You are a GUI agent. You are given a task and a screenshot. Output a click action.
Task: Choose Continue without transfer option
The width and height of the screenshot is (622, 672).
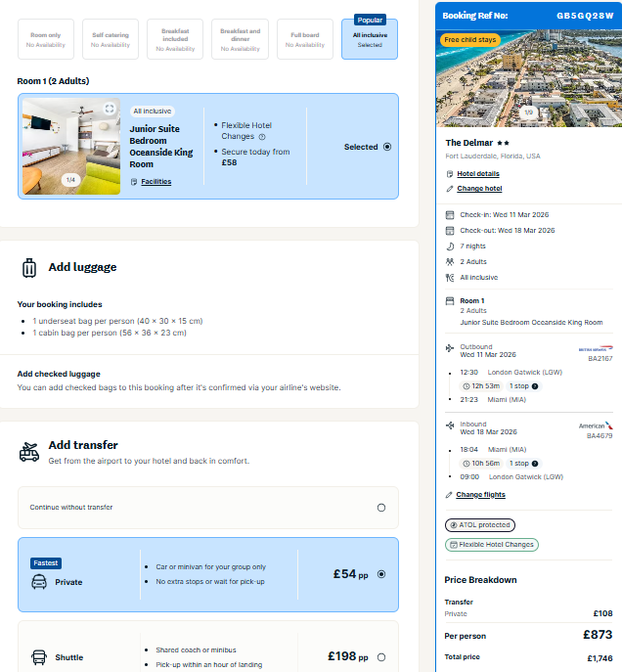[x=208, y=508]
